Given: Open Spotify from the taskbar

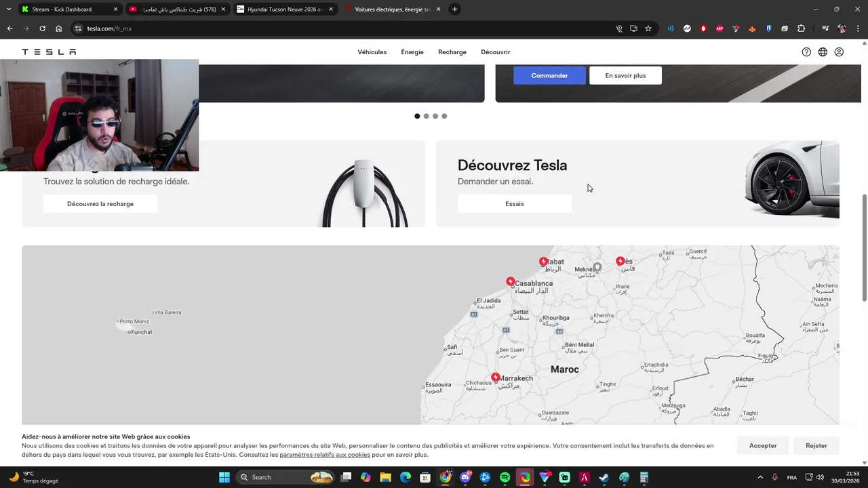Looking at the screenshot, I should pos(505,477).
